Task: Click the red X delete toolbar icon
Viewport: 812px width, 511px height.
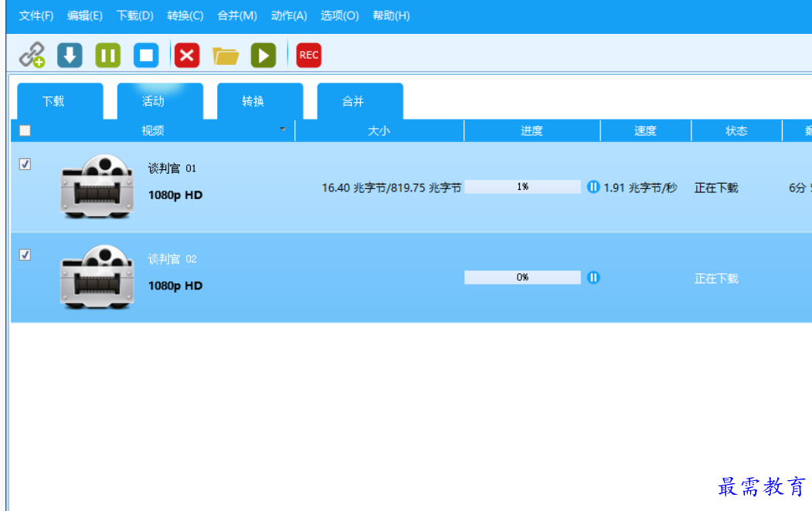Action: coord(187,55)
